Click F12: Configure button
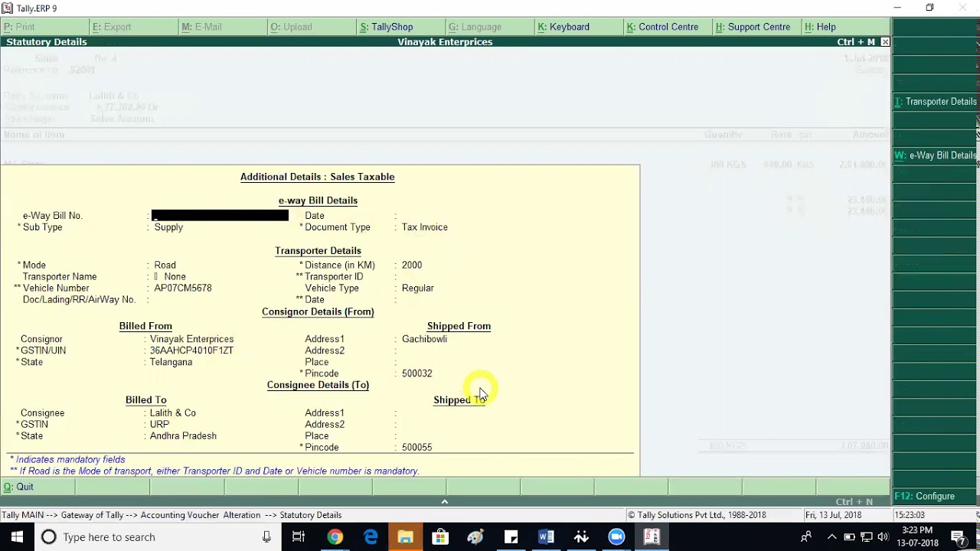Viewport: 980px width, 551px height. pyautogui.click(x=936, y=496)
